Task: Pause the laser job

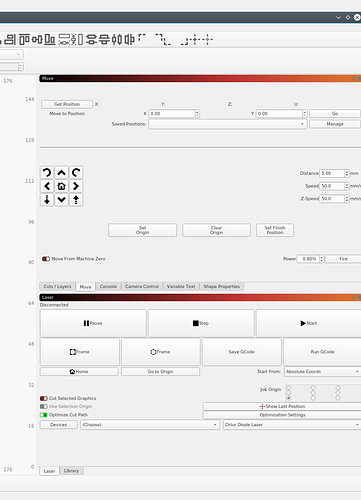Action: (93, 323)
